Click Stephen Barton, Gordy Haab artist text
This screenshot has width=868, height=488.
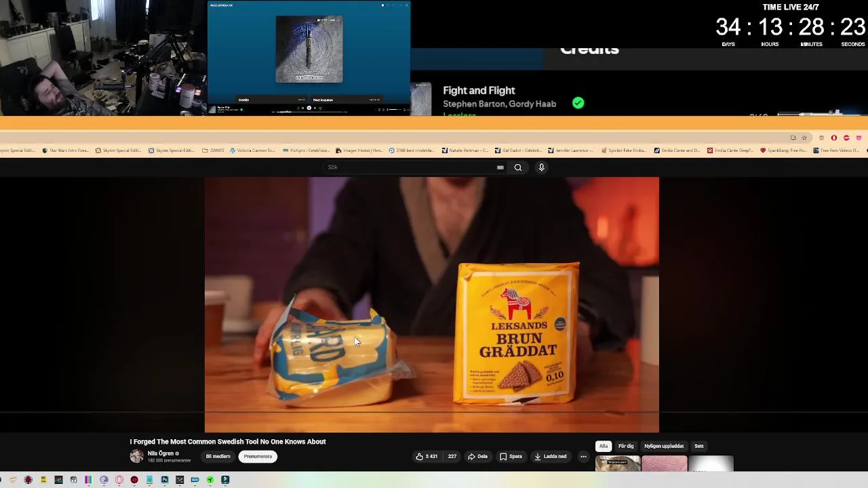pos(500,104)
